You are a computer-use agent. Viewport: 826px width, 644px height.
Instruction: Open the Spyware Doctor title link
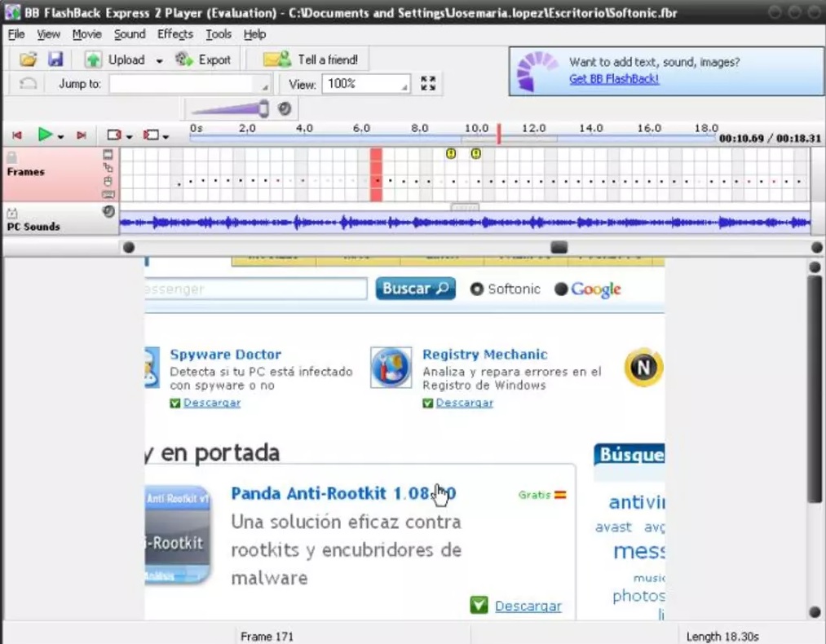pos(226,355)
